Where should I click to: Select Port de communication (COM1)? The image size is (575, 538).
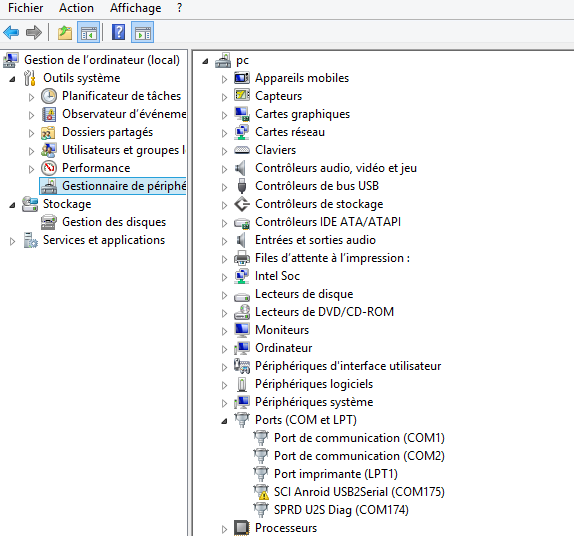tap(359, 438)
